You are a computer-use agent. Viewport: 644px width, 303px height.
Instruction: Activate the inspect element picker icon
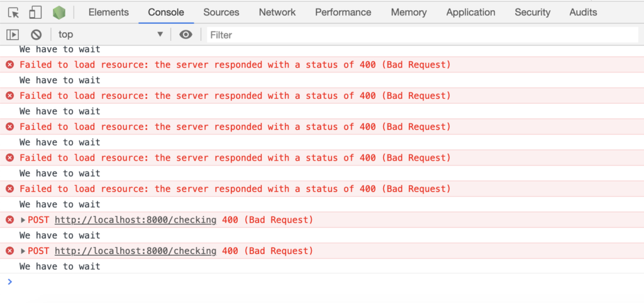point(14,13)
